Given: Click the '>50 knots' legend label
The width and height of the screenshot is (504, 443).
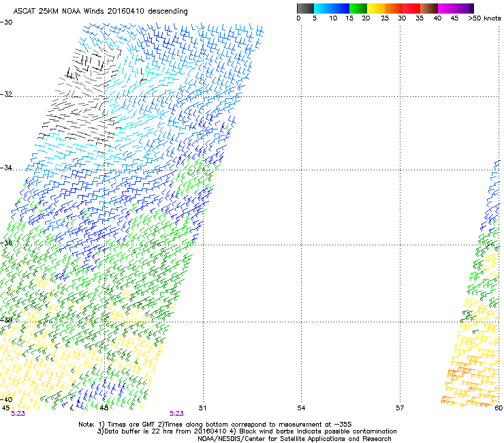Looking at the screenshot, I should 484,18.
